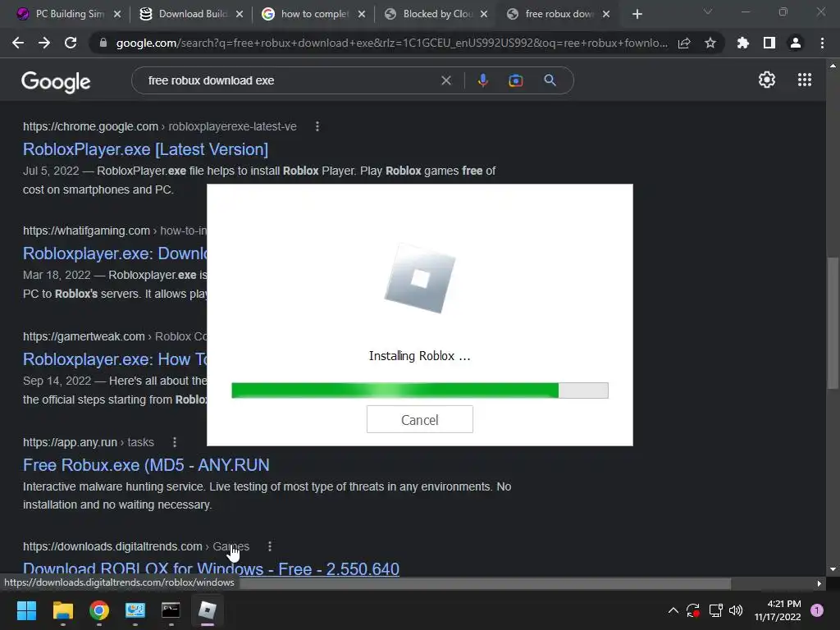Click the horizontal page scrollbar thumb
Image resolution: width=840 pixels, height=630 pixels.
coord(485,584)
